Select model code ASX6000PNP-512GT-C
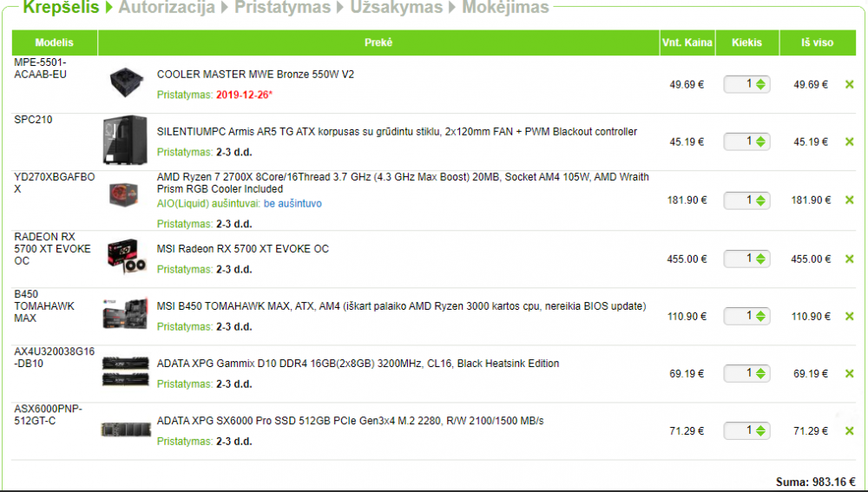 click(48, 415)
